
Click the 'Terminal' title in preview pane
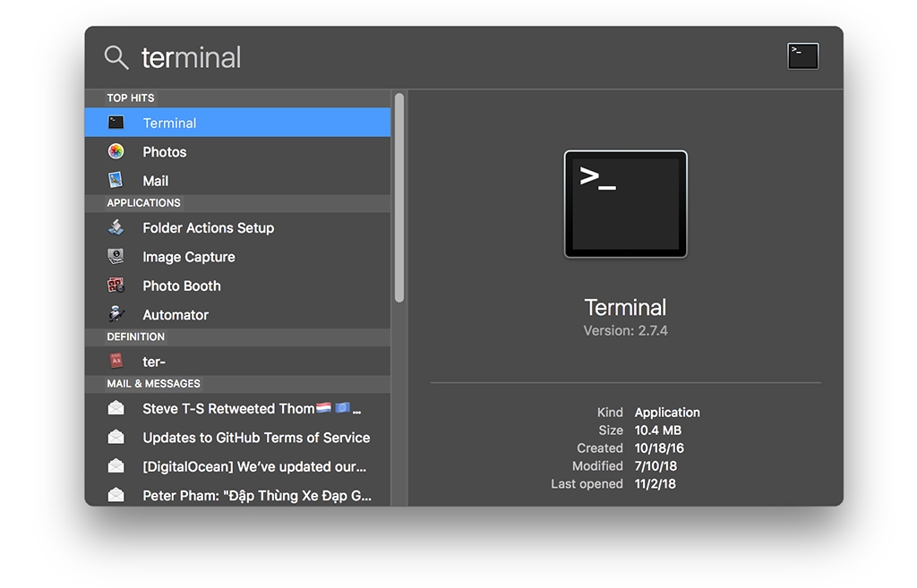click(x=625, y=308)
